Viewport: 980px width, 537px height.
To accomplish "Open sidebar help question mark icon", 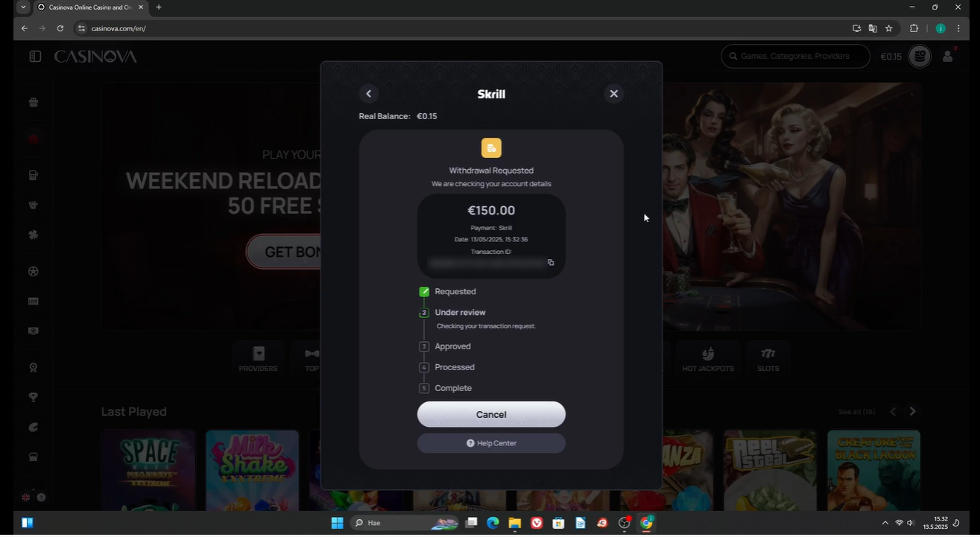I will [x=41, y=498].
